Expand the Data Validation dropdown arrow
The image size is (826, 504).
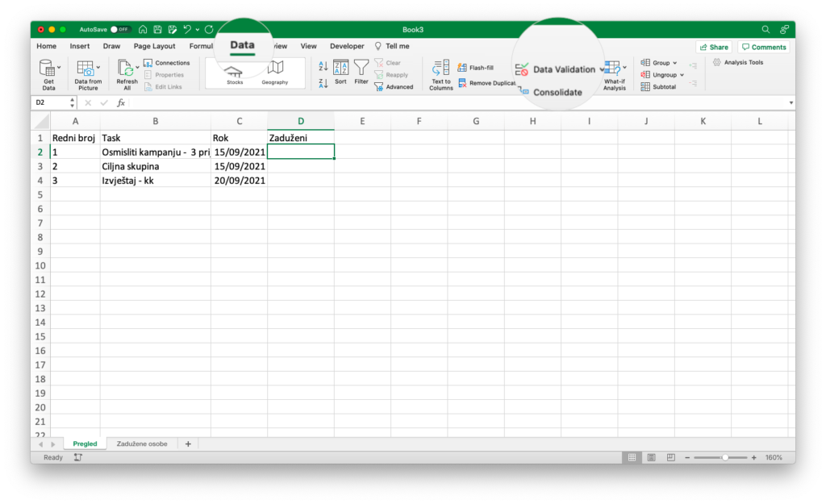602,70
